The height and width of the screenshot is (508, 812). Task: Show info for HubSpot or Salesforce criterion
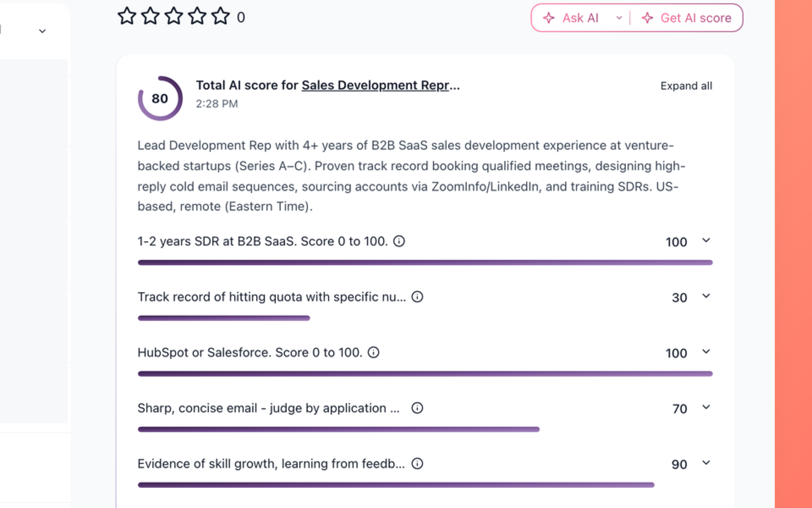[373, 352]
